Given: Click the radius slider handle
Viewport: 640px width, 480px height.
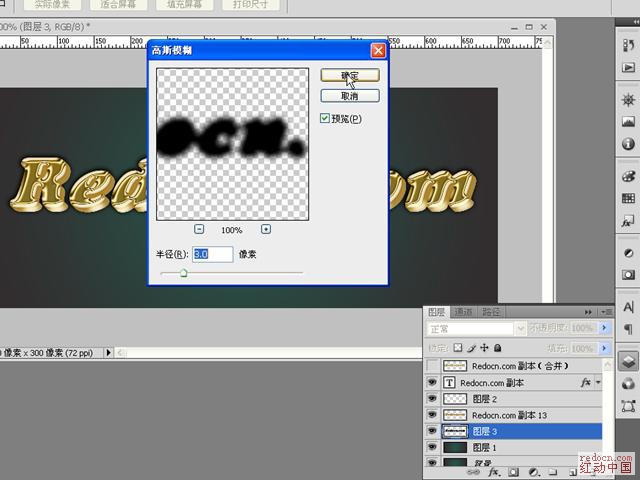Looking at the screenshot, I should tap(183, 272).
